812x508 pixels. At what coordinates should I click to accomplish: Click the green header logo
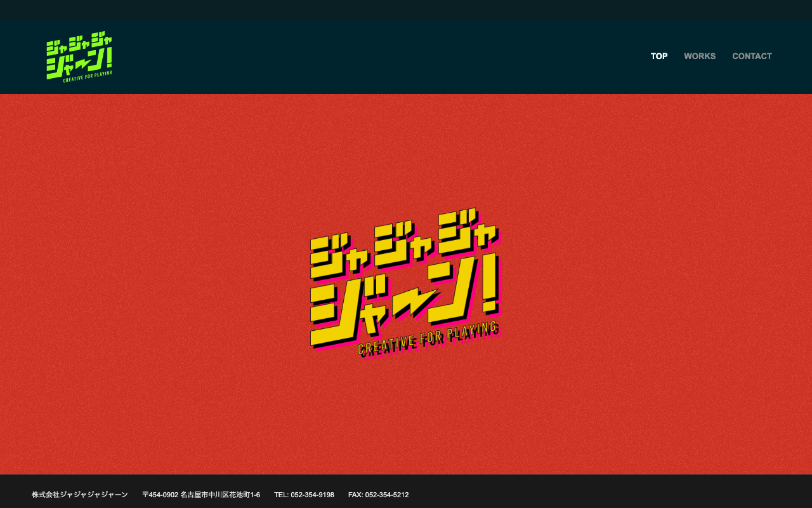tap(79, 58)
